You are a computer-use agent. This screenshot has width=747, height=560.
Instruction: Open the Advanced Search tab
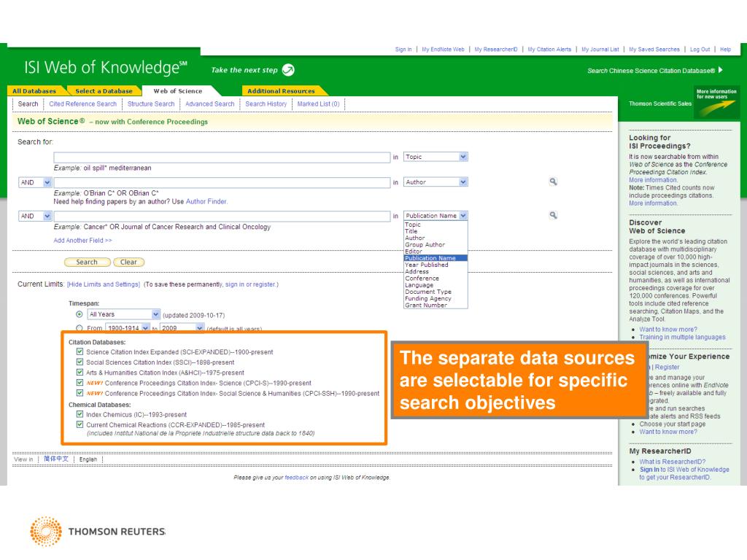(x=209, y=104)
